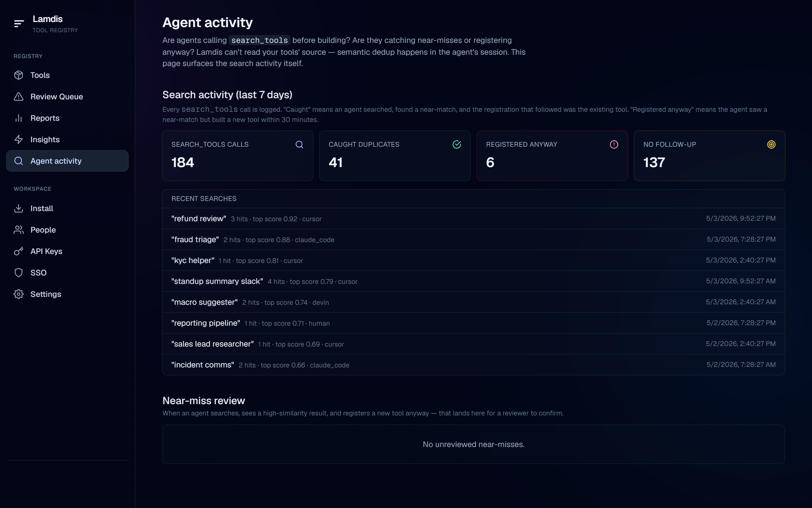Click the "macro suggester" search row
The height and width of the screenshot is (508, 812).
coord(473,302)
